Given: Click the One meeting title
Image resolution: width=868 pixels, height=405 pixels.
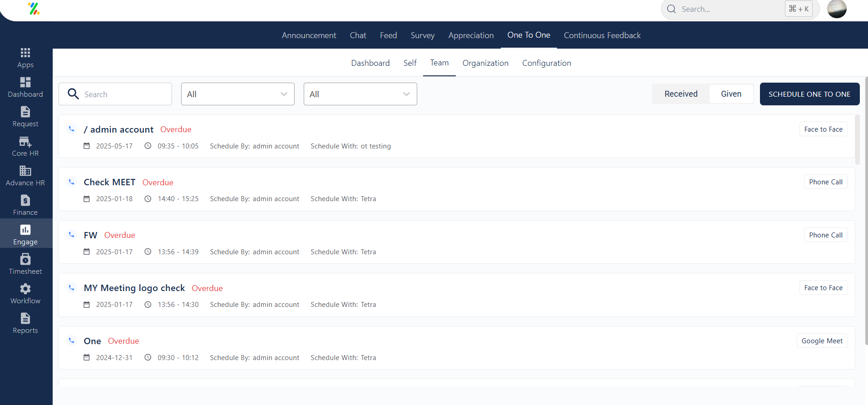Looking at the screenshot, I should pos(93,341).
